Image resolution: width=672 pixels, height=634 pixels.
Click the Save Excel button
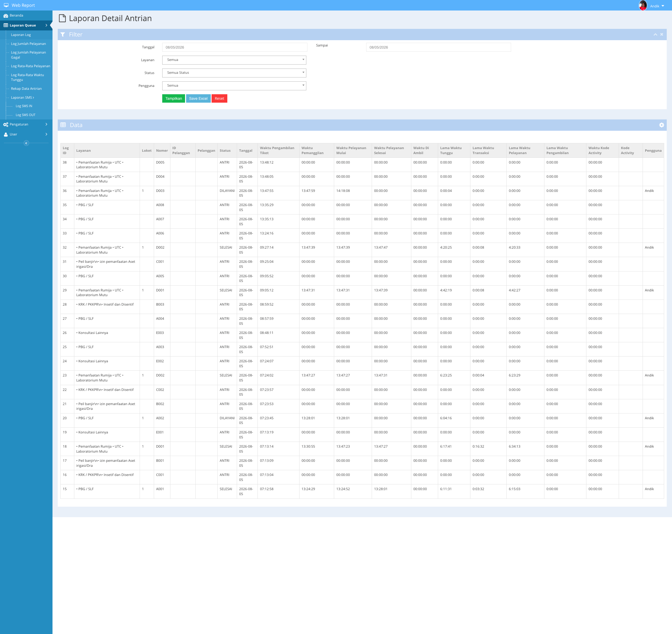pyautogui.click(x=198, y=98)
